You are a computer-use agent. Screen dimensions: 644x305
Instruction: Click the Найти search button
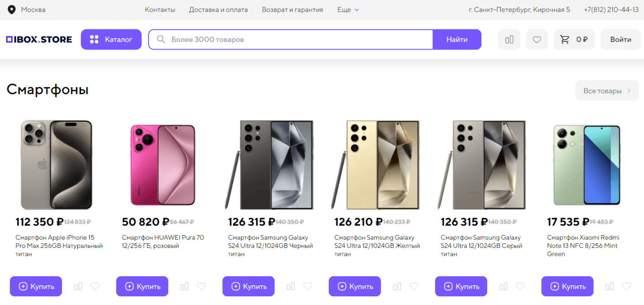click(x=457, y=39)
